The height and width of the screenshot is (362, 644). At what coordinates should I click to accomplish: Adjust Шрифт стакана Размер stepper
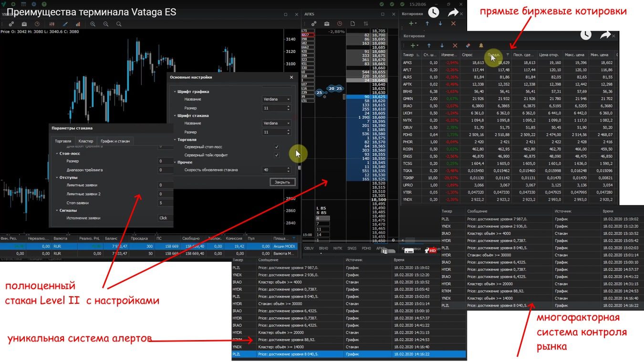(289, 132)
